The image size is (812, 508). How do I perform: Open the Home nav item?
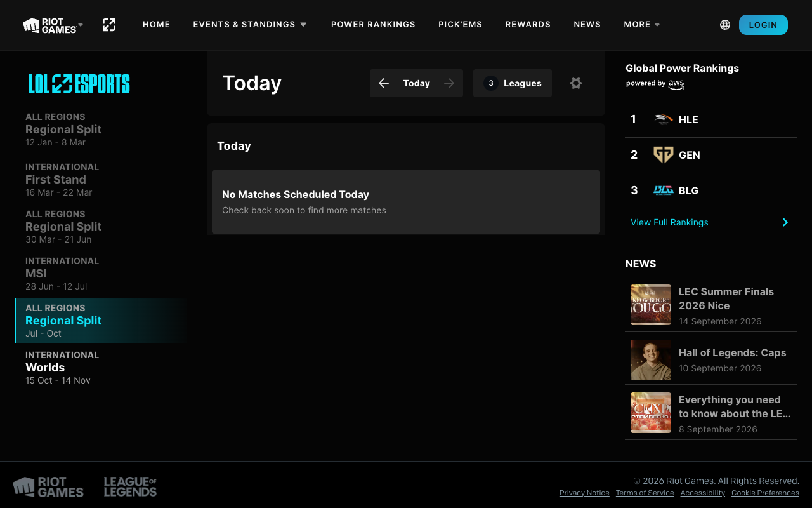point(157,24)
